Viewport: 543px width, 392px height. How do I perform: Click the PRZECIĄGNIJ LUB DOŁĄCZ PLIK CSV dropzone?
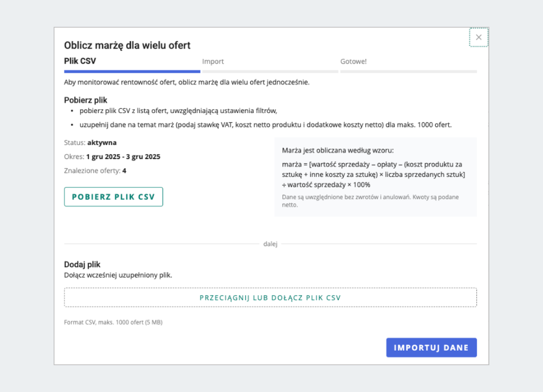click(270, 298)
